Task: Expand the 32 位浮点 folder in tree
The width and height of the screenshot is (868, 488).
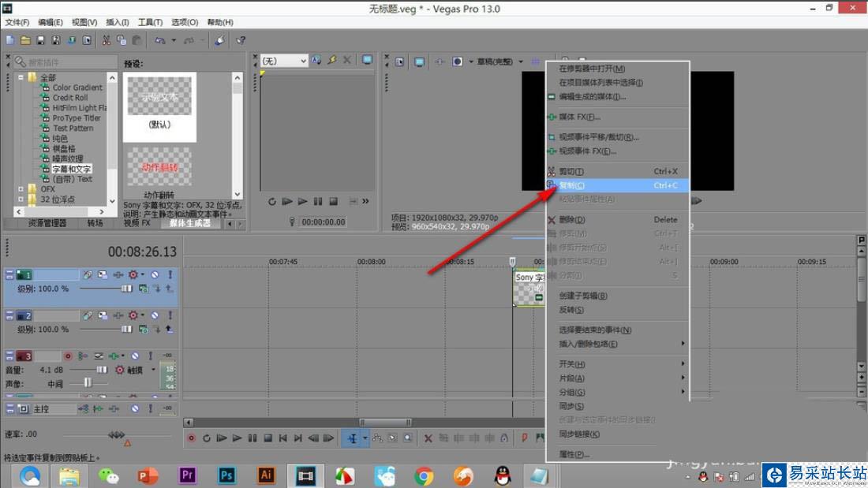Action: coord(21,199)
